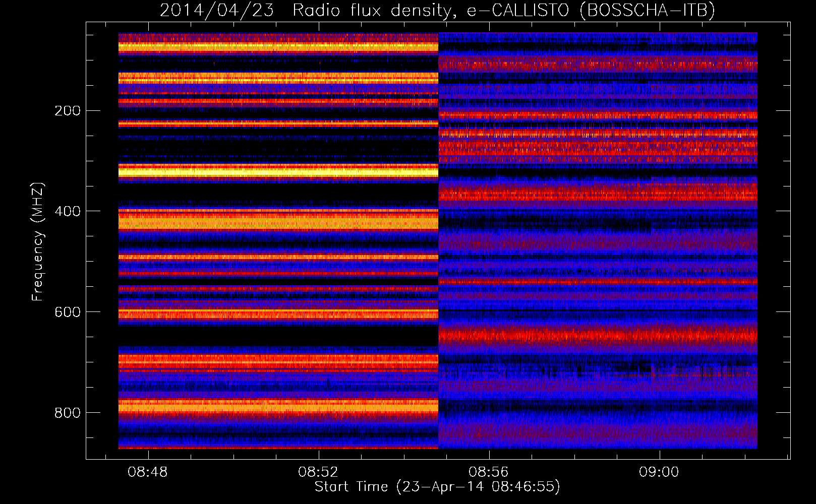
Task: Click the 800 frequency tick label
Action: 68,413
